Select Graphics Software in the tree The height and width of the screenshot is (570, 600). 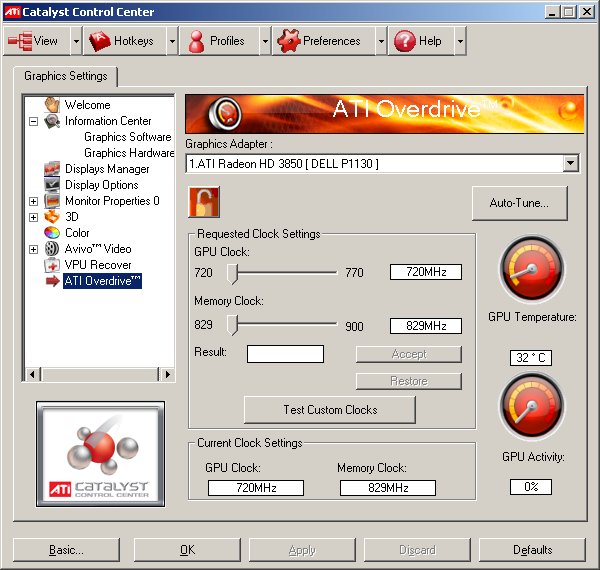128,137
